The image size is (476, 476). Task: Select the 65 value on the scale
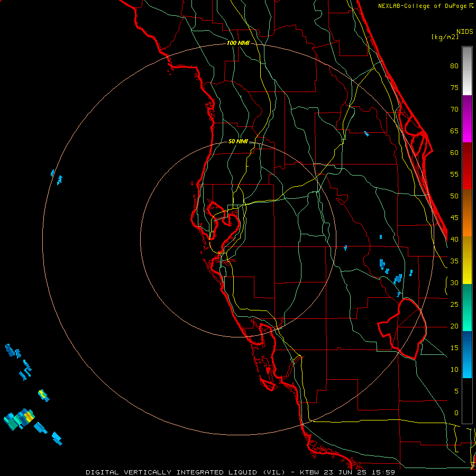point(454,131)
